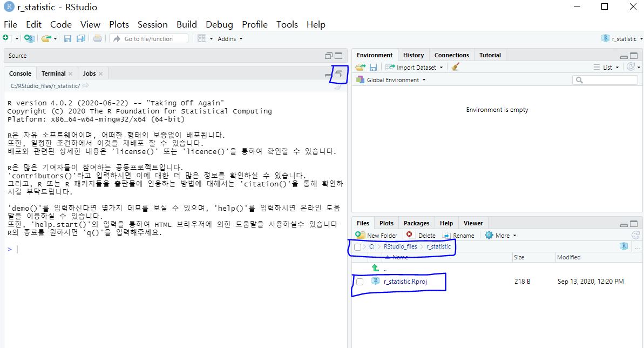
Task: Switch to the Packages tab
Action: (416, 223)
